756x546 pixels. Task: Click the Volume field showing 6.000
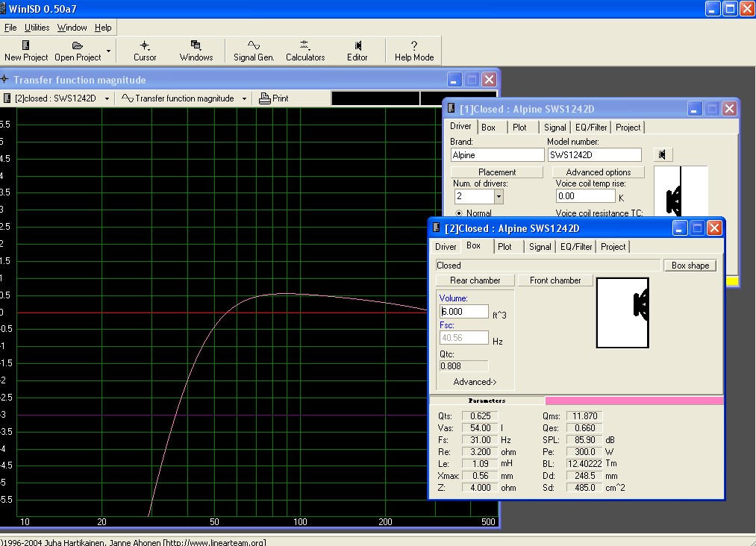click(x=463, y=311)
